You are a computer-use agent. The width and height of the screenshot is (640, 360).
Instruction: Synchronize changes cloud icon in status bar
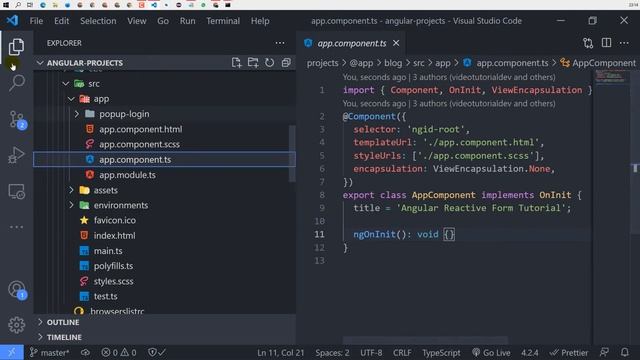point(85,352)
